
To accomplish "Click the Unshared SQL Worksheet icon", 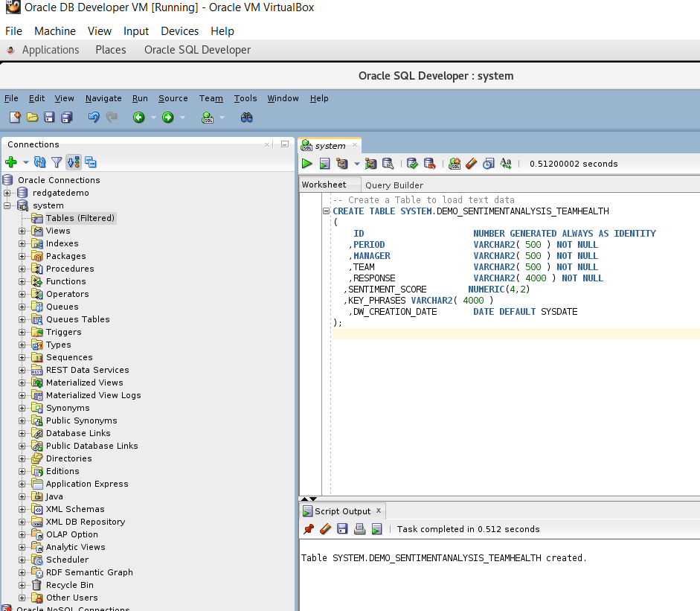I will (455, 164).
